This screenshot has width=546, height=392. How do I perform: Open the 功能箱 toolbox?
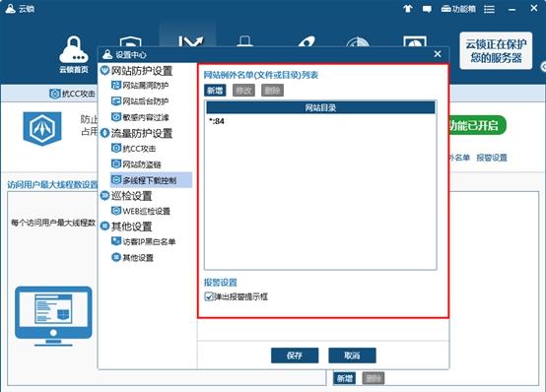[x=458, y=9]
